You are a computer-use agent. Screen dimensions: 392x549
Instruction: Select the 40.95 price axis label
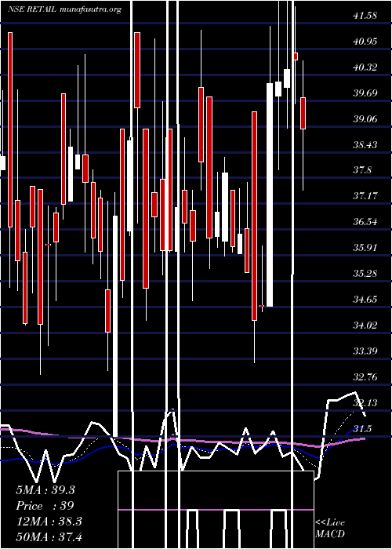coord(365,42)
